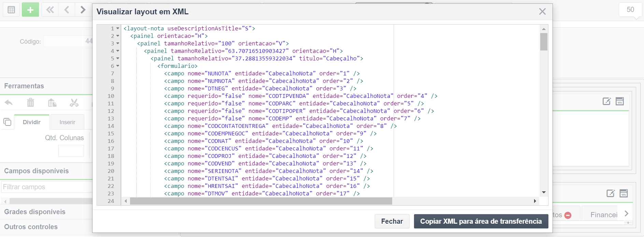Go to first record double-arrow icon
Image resolution: width=644 pixels, height=237 pixels.
point(50,10)
